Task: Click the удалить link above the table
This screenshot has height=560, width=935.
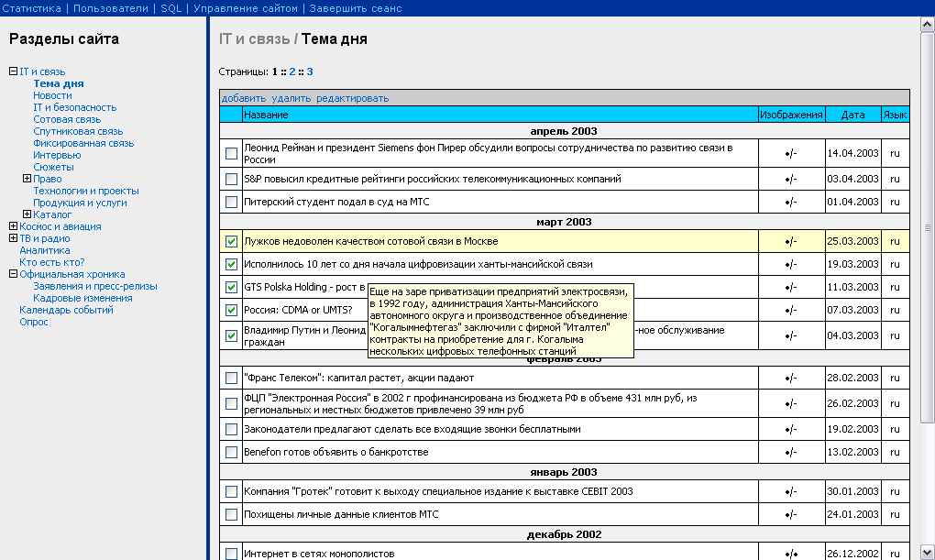Action: click(291, 98)
